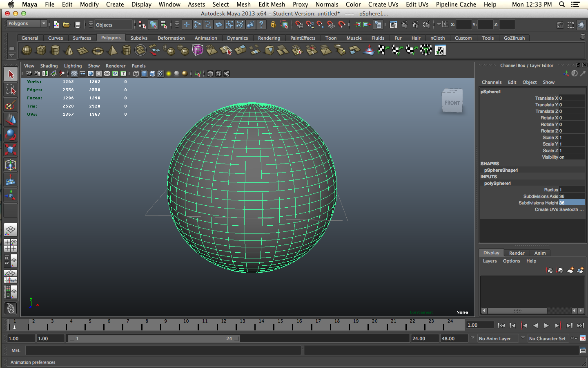Open the Script Editor icon beside command line
The width and height of the screenshot is (588, 368).
(x=583, y=350)
